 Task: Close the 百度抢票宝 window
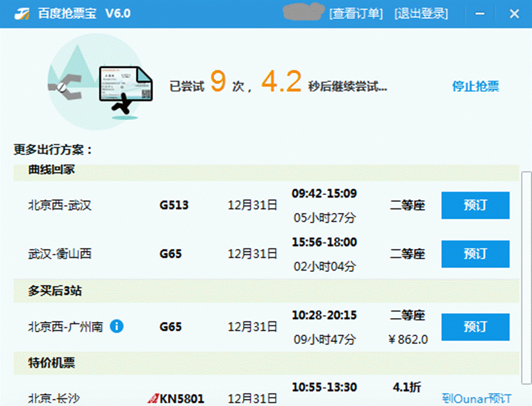point(514,13)
